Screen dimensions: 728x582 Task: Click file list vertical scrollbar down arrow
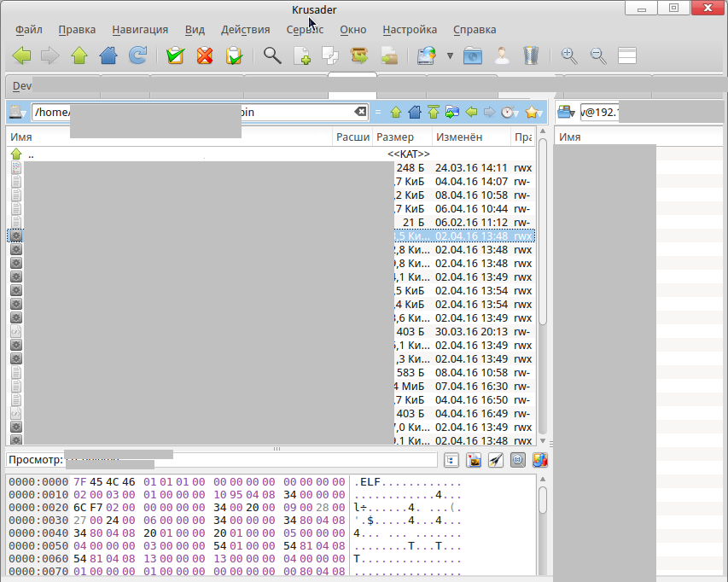pyautogui.click(x=542, y=440)
